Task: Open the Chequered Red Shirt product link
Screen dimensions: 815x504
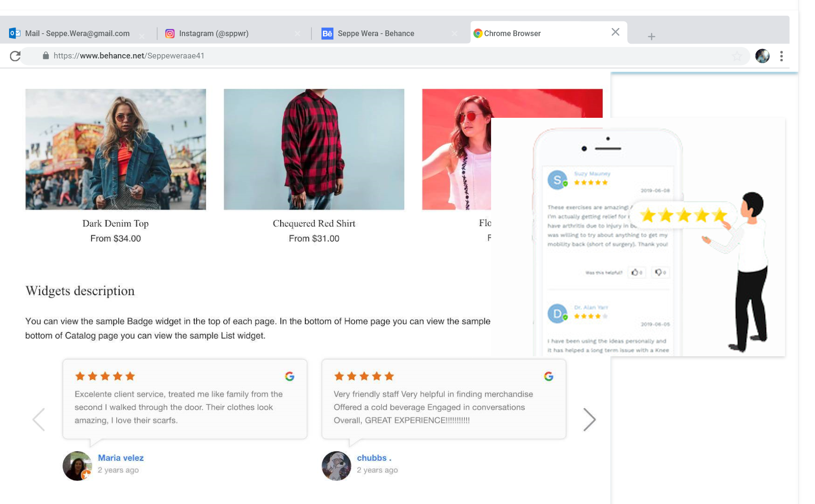Action: [x=313, y=223]
